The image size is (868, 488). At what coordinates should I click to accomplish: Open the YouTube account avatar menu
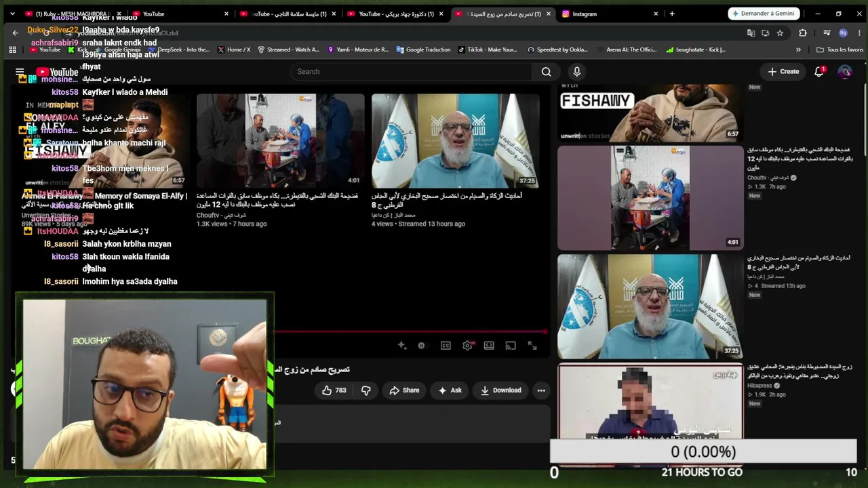[x=844, y=71]
